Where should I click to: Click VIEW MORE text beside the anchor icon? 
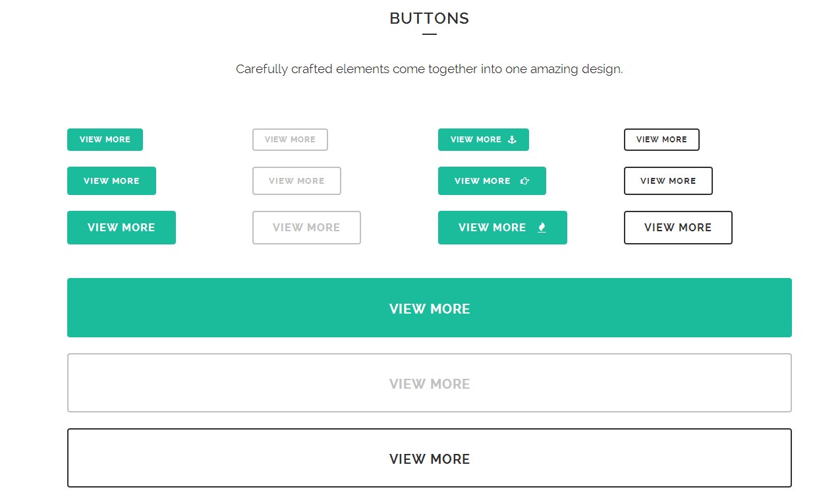tap(476, 140)
